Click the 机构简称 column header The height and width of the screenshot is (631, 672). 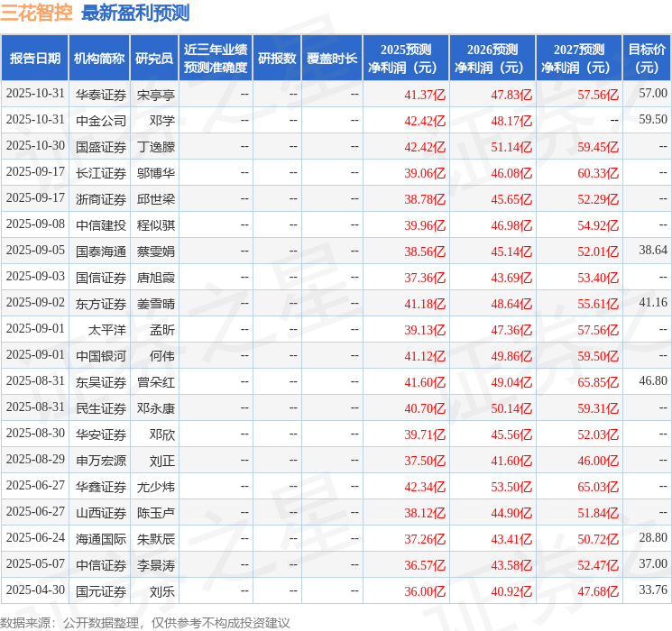point(99,58)
